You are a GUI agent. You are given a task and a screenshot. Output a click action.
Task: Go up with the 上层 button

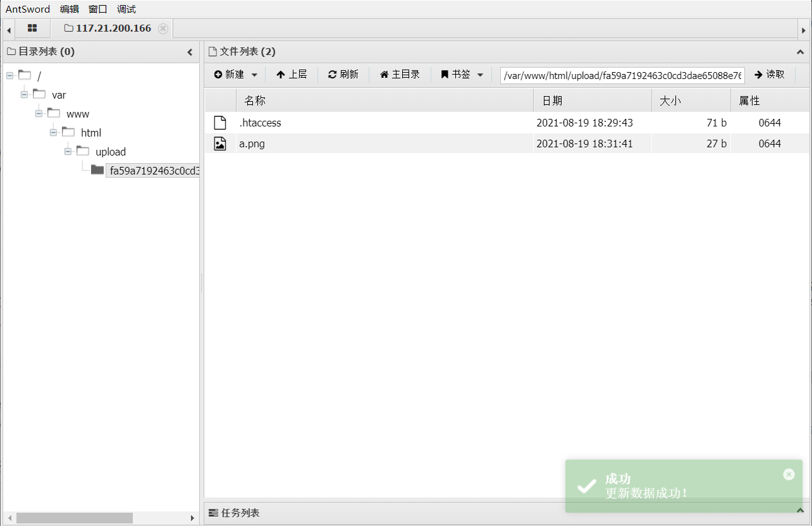pos(292,75)
